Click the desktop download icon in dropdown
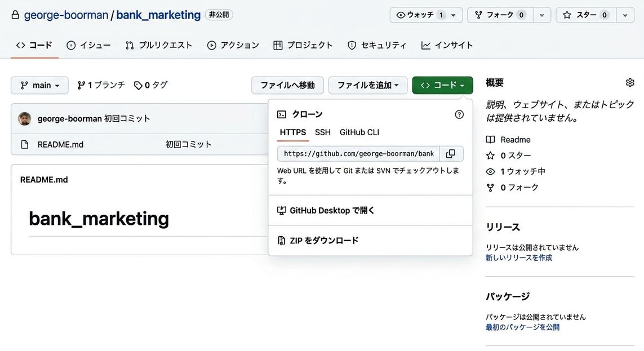Viewport: 644px width, 351px height. tap(282, 211)
